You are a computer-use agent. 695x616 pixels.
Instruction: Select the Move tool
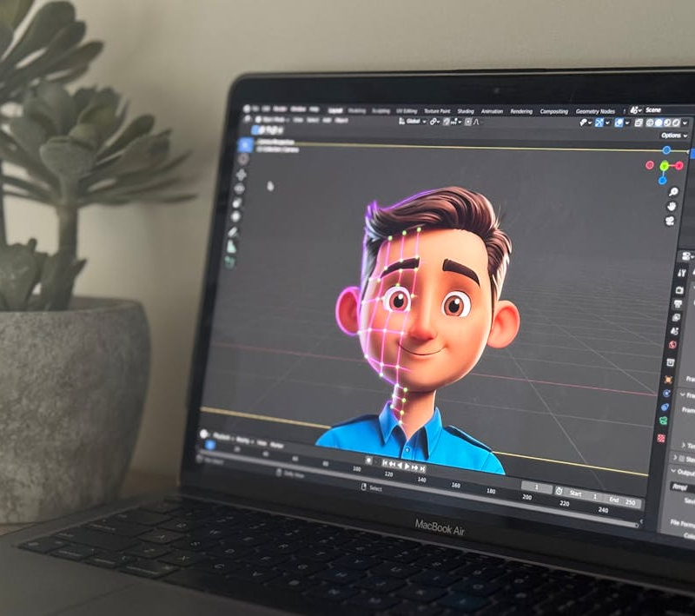click(x=242, y=175)
